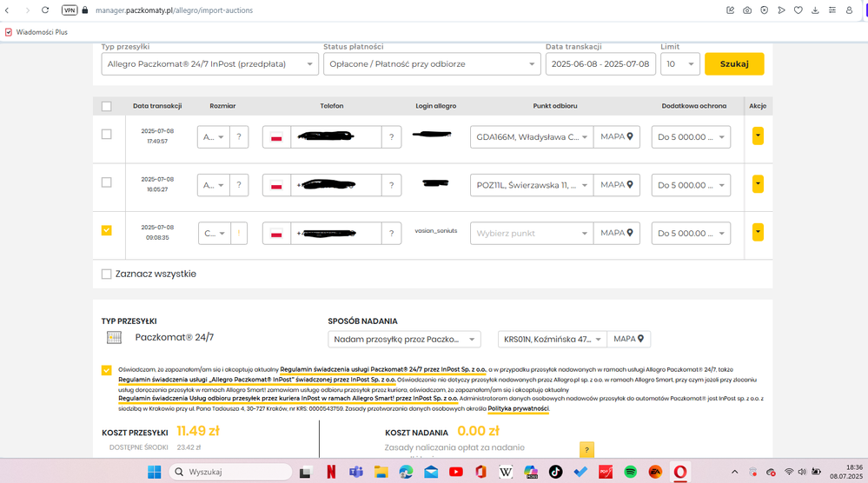Open actions menu for POZ11L row
Image resolution: width=868 pixels, height=483 pixels.
click(758, 183)
